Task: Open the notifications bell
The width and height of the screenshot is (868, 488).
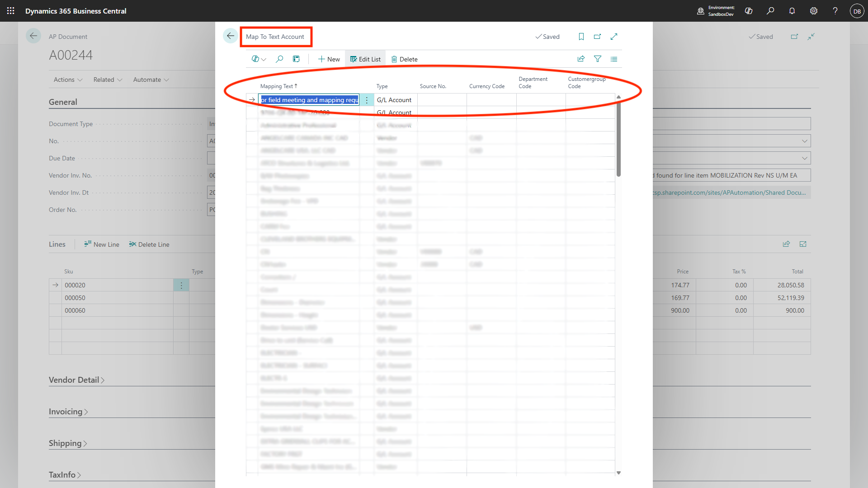Action: [x=792, y=11]
